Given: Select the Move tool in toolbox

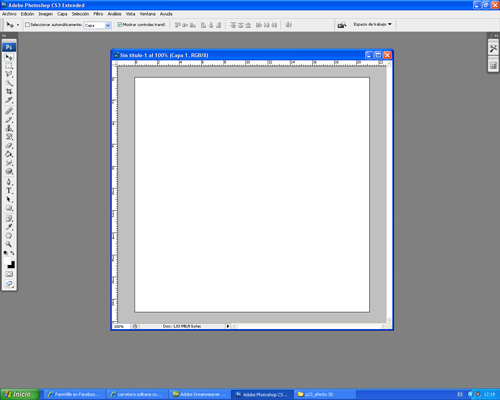Looking at the screenshot, I should pos(9,57).
